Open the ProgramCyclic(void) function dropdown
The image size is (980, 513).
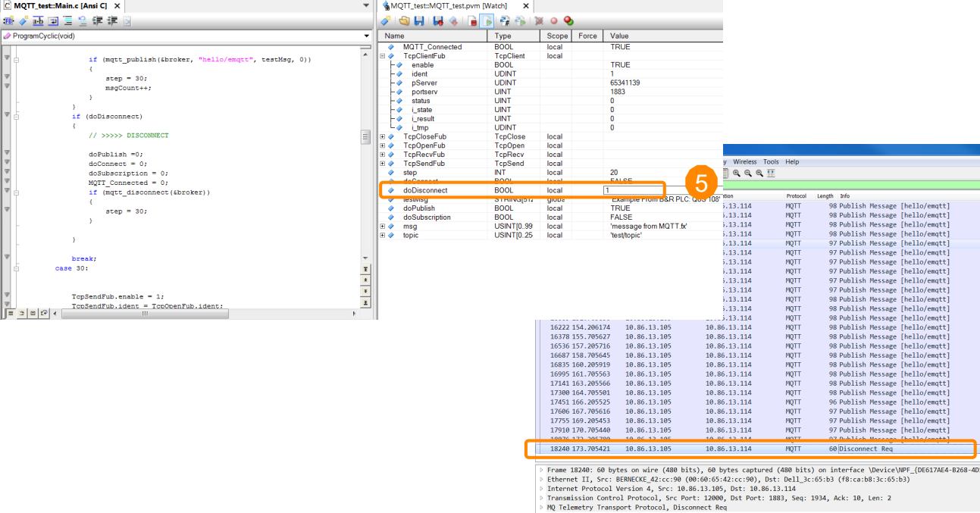pos(367,36)
